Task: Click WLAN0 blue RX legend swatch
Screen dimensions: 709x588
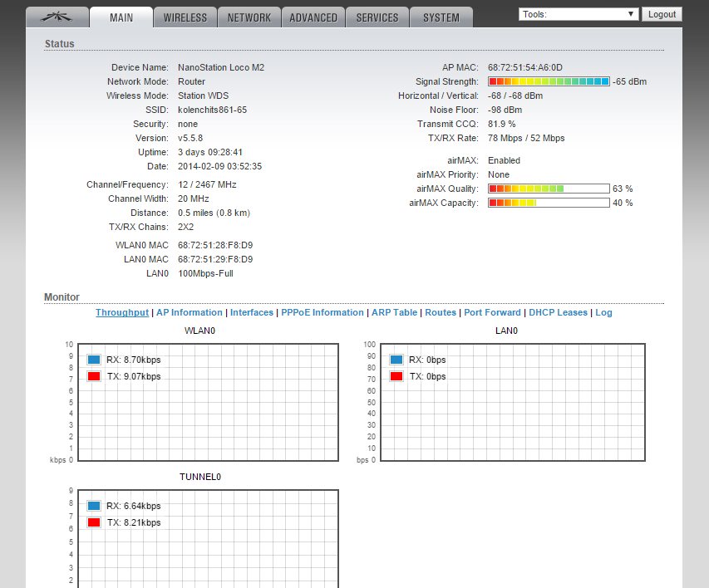Action: point(94,360)
